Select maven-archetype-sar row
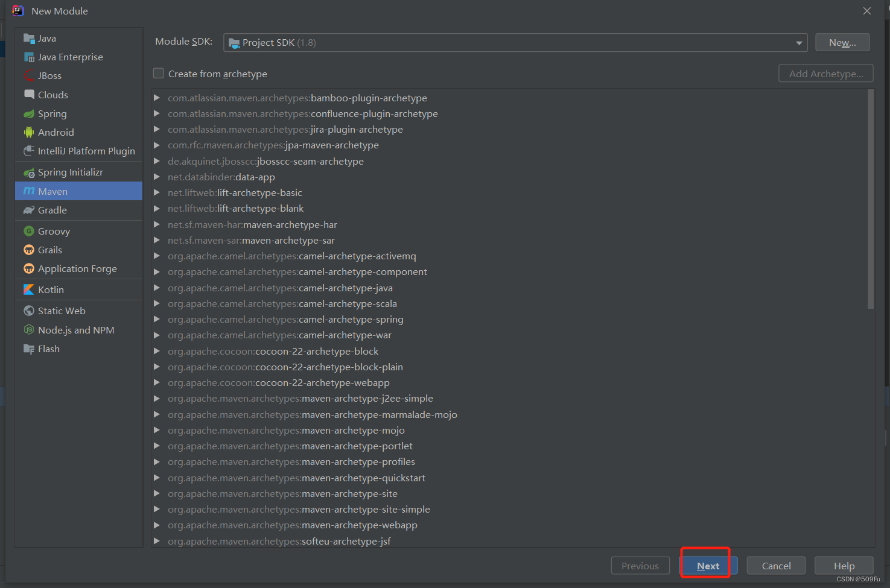 pyautogui.click(x=509, y=240)
